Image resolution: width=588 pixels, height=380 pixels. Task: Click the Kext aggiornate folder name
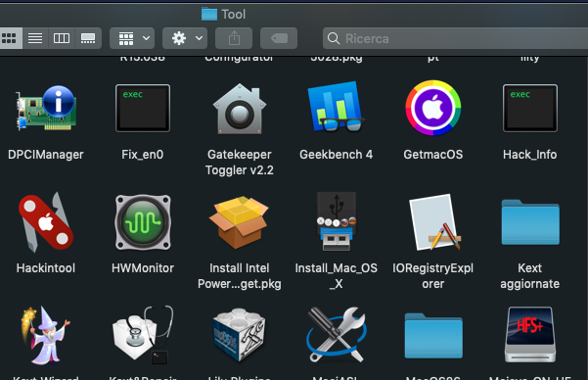coord(530,276)
